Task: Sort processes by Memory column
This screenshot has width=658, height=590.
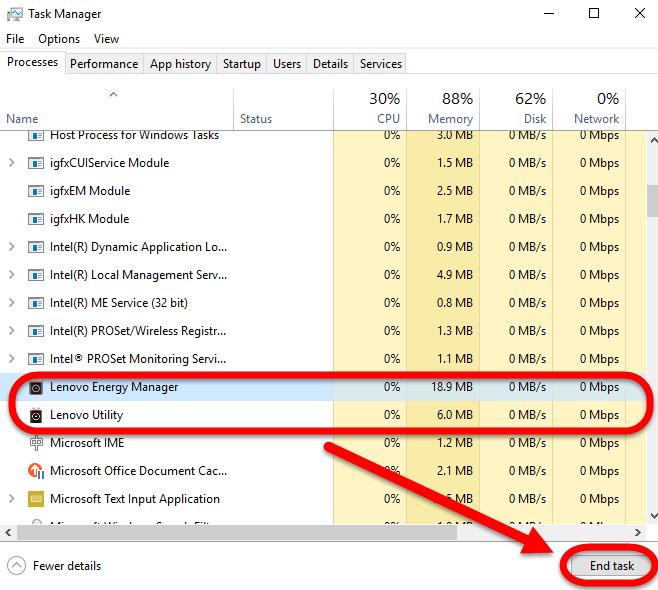Action: click(x=443, y=109)
